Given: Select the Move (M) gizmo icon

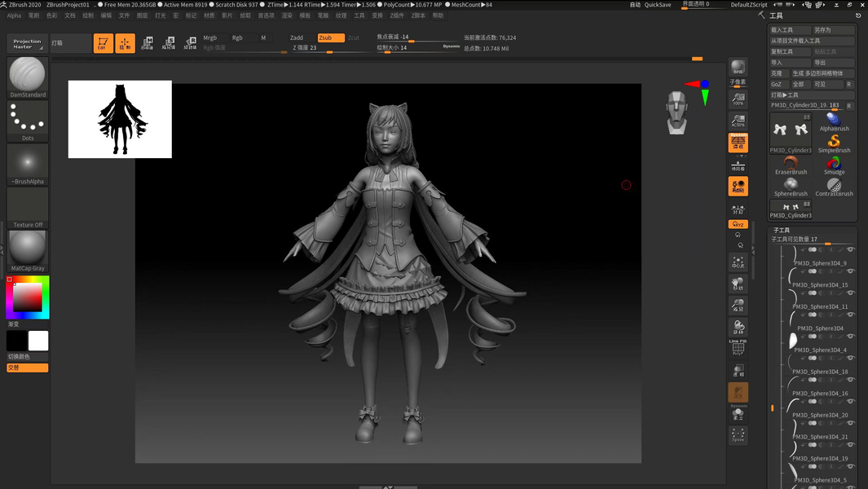Looking at the screenshot, I should [x=148, y=43].
